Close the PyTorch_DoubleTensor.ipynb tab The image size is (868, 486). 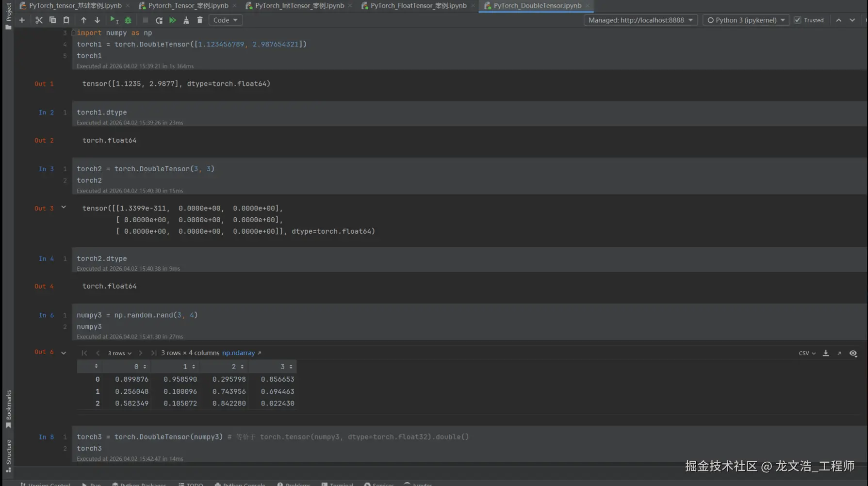588,6
